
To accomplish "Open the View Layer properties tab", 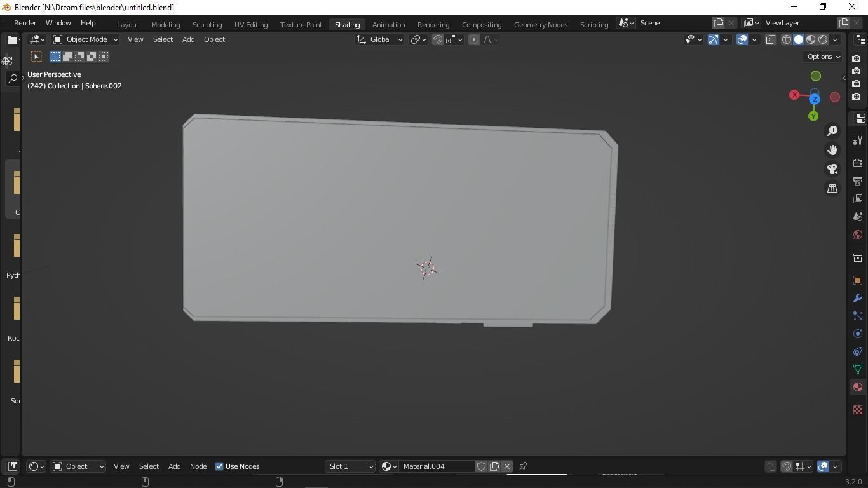I will click(858, 199).
